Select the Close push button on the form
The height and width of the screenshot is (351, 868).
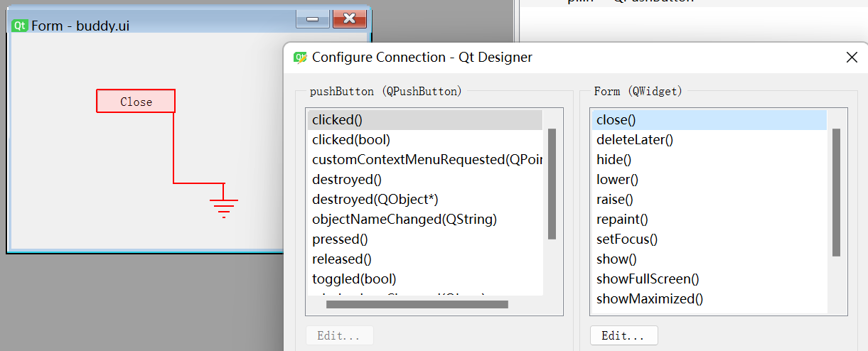click(x=136, y=102)
